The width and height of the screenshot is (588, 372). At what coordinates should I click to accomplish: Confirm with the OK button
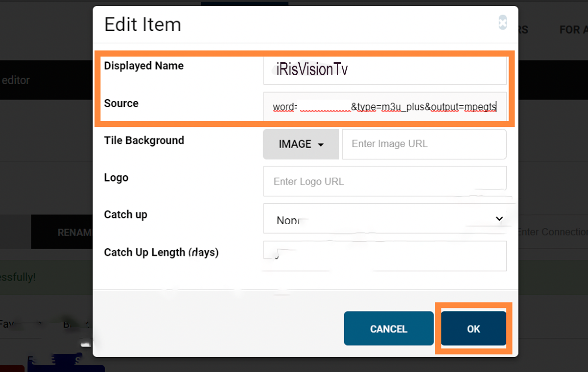pos(474,328)
